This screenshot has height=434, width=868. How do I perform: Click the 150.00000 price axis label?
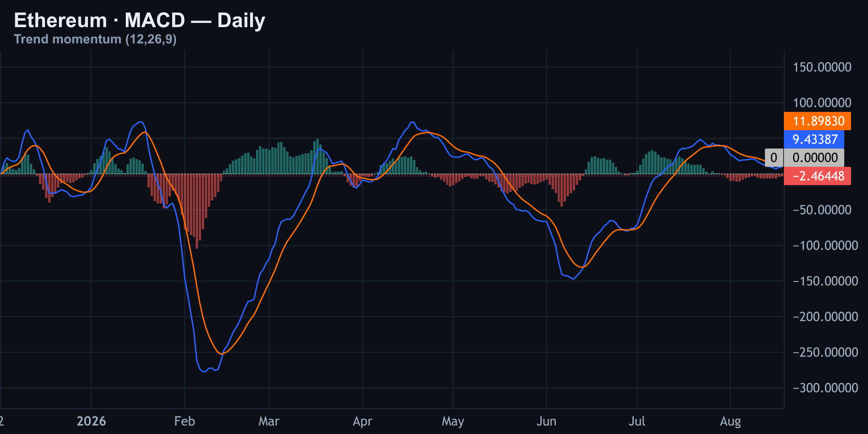822,67
